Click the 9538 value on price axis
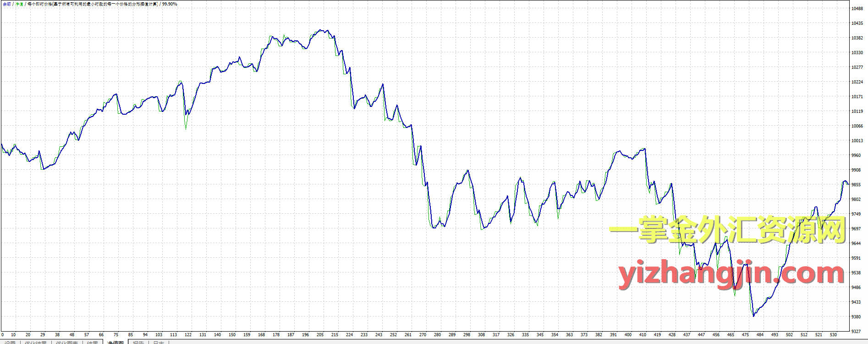The image size is (868, 344). 856,273
